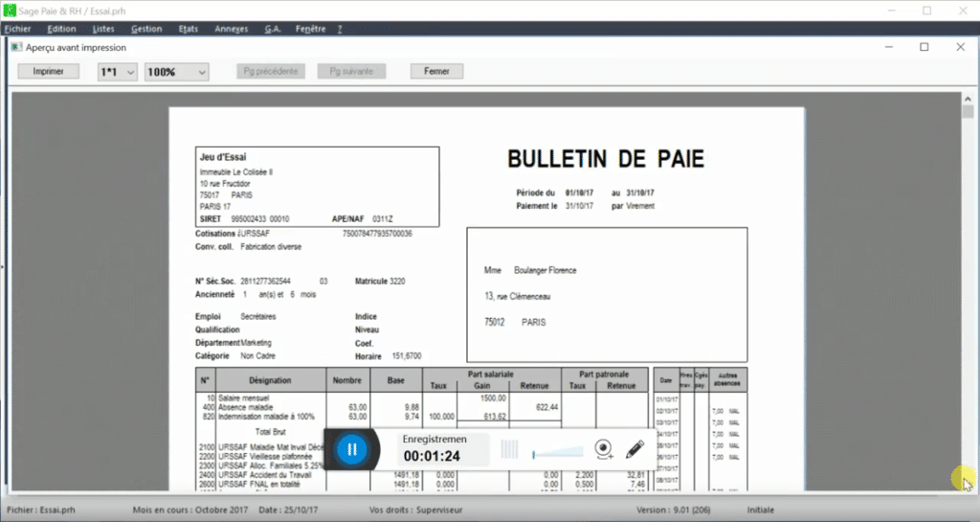Click the Désignation column header
980x522 pixels.
coord(270,380)
